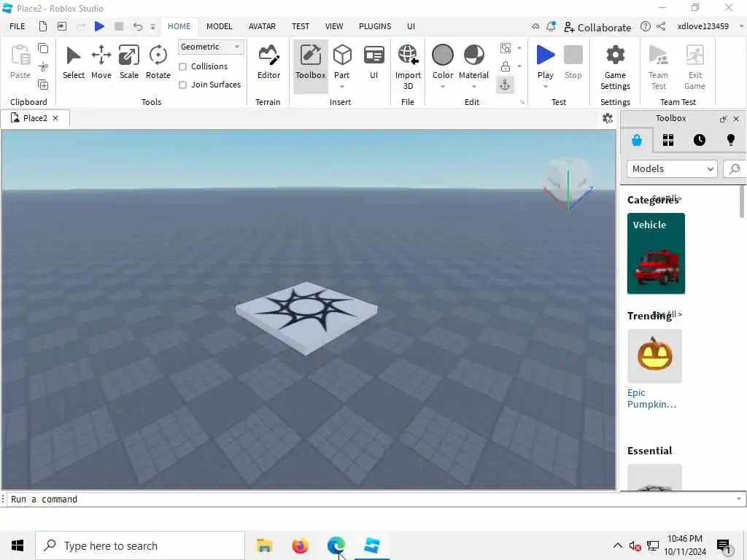Click the Undo arrow
Screen dimensions: 747x560
click(138, 26)
